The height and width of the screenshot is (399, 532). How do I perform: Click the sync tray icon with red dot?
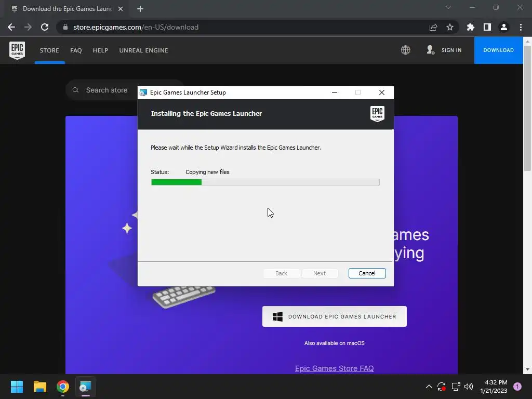(x=442, y=387)
